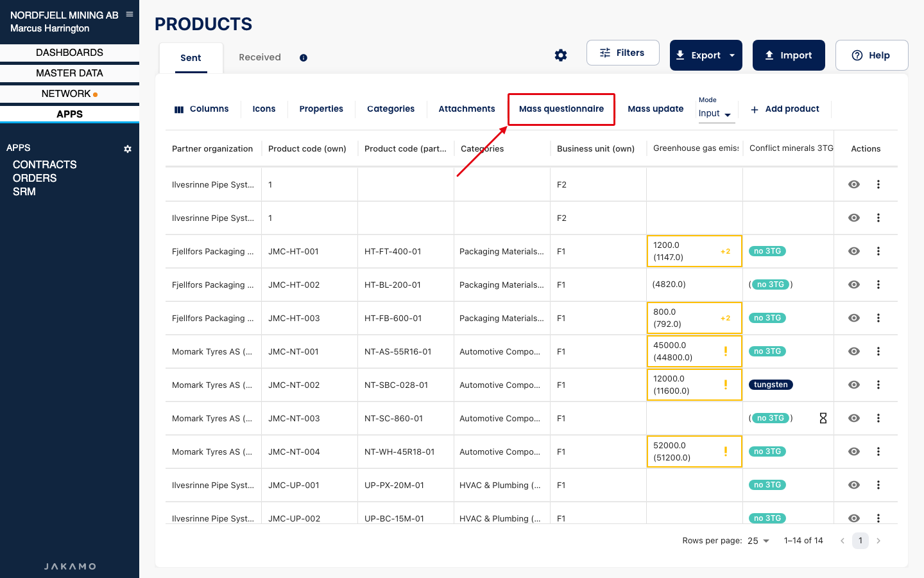Click tungsten badge in JMC-NT-002 row
The image size is (924, 578).
pyautogui.click(x=771, y=385)
